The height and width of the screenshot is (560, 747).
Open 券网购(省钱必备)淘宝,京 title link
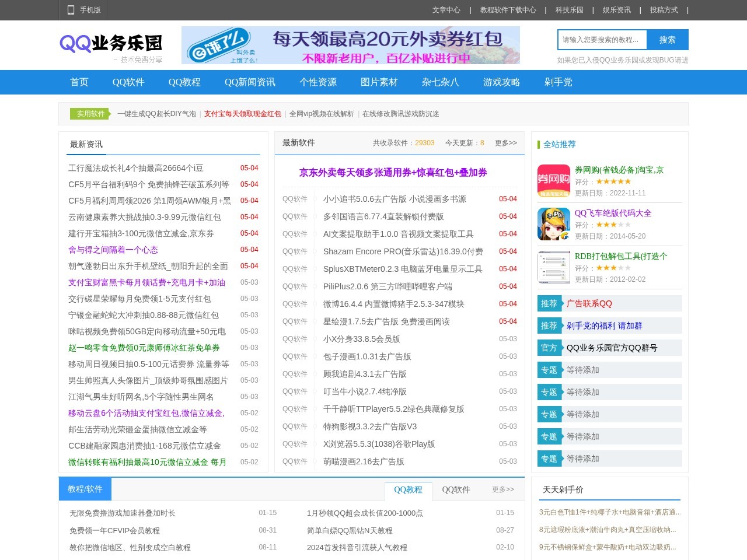click(619, 170)
